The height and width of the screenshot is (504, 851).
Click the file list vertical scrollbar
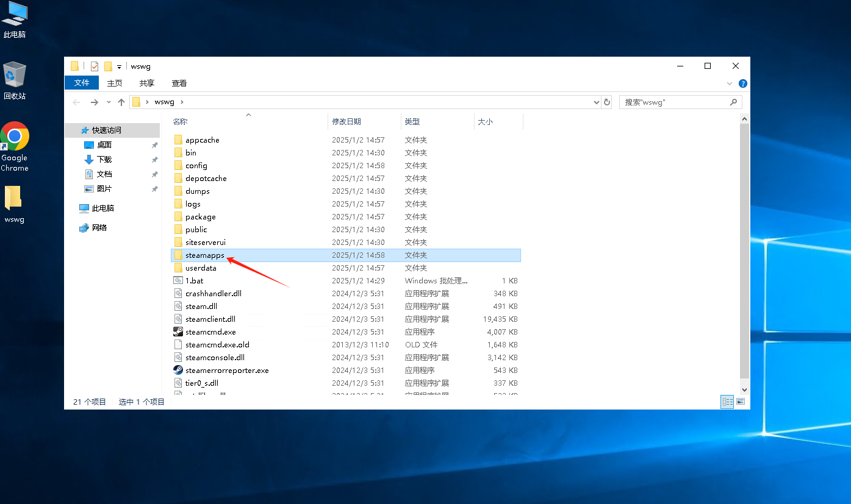point(744,250)
